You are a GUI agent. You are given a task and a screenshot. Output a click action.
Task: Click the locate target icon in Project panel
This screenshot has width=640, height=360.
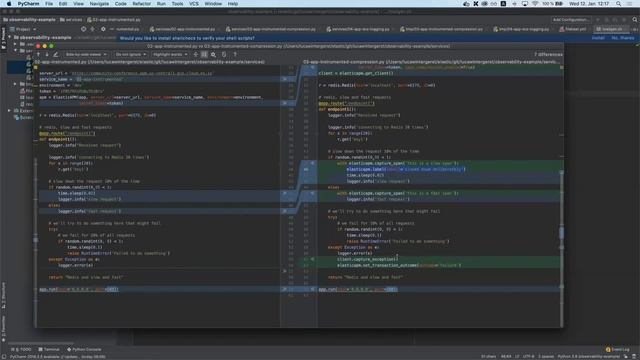tap(83, 29)
